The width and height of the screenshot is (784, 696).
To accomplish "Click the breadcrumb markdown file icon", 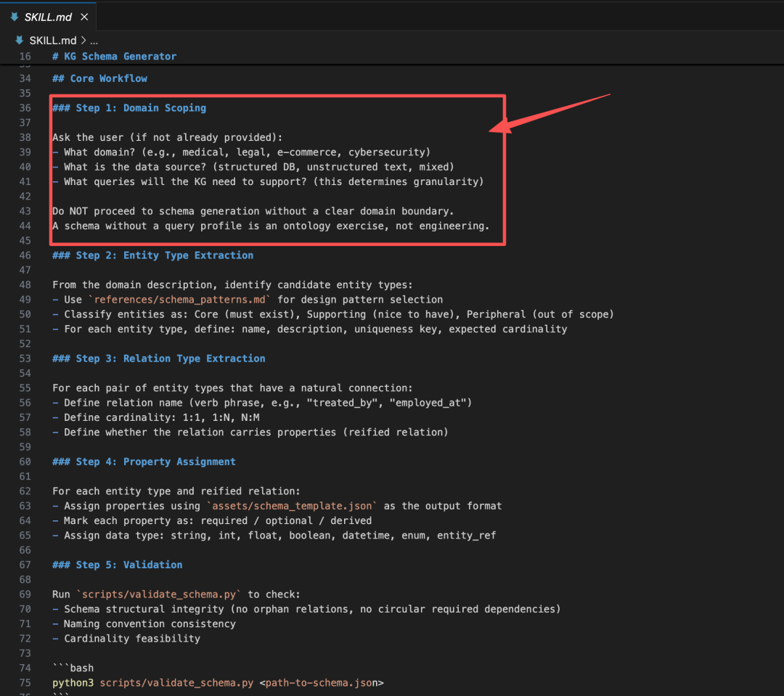I will click(x=20, y=41).
